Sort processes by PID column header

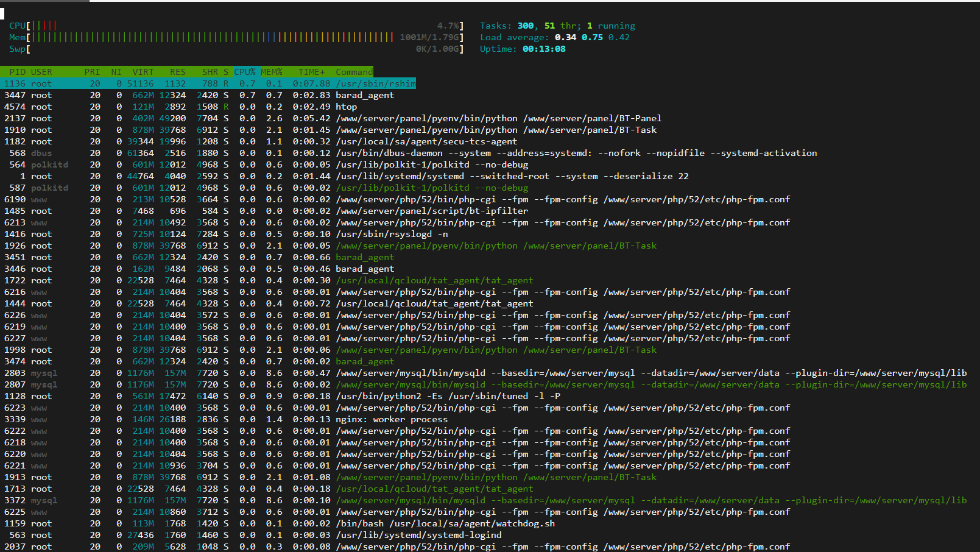click(17, 72)
